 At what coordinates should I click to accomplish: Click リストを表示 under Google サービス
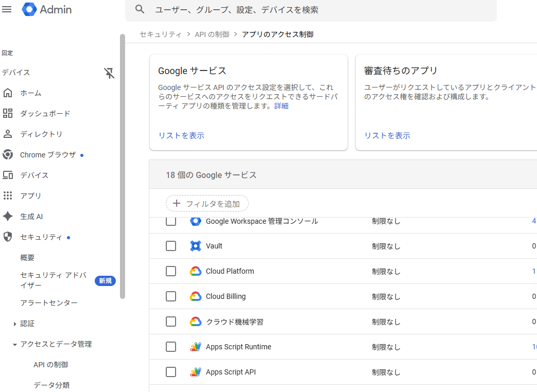(x=181, y=136)
